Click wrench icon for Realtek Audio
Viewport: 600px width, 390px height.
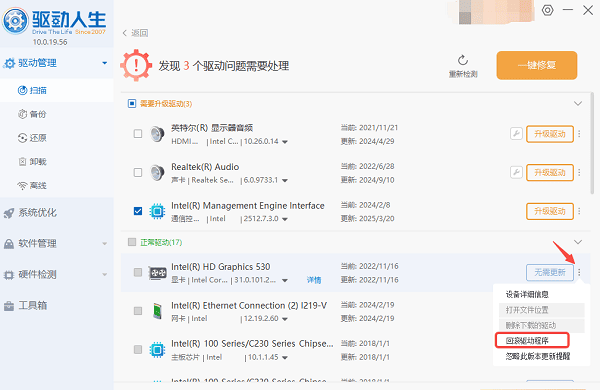(516, 172)
